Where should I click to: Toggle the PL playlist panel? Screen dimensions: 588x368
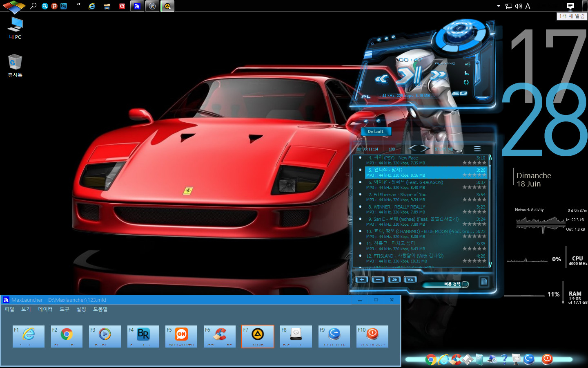(366, 97)
